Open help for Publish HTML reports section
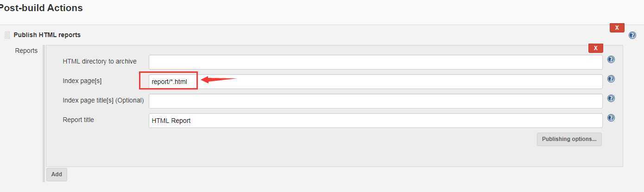 pyautogui.click(x=632, y=35)
